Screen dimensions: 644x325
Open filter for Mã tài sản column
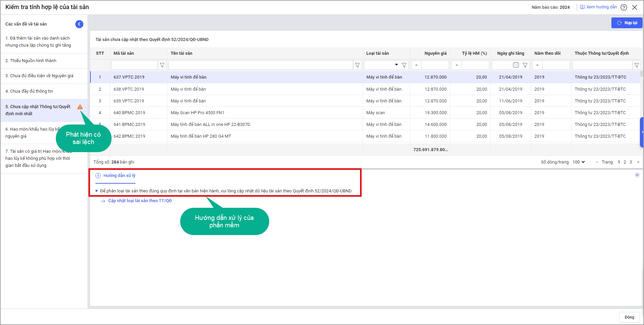[x=162, y=65]
